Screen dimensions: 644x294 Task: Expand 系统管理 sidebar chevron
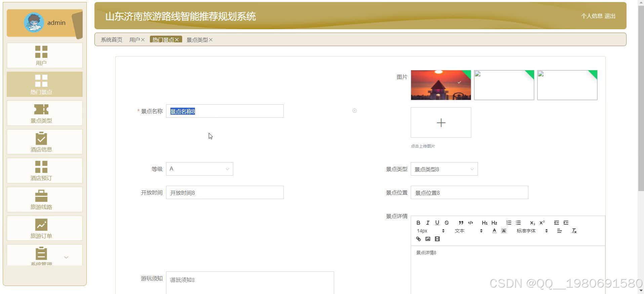tap(66, 257)
